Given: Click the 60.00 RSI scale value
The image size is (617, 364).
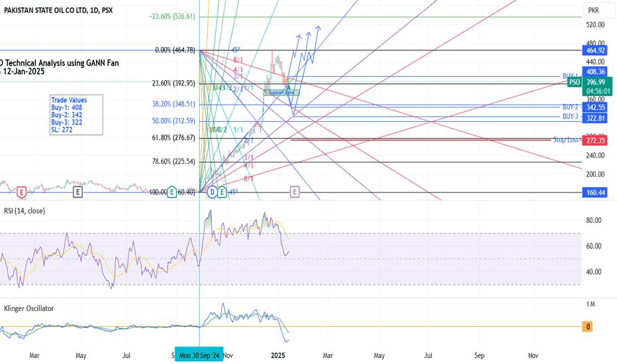Looking at the screenshot, I should pyautogui.click(x=594, y=246).
